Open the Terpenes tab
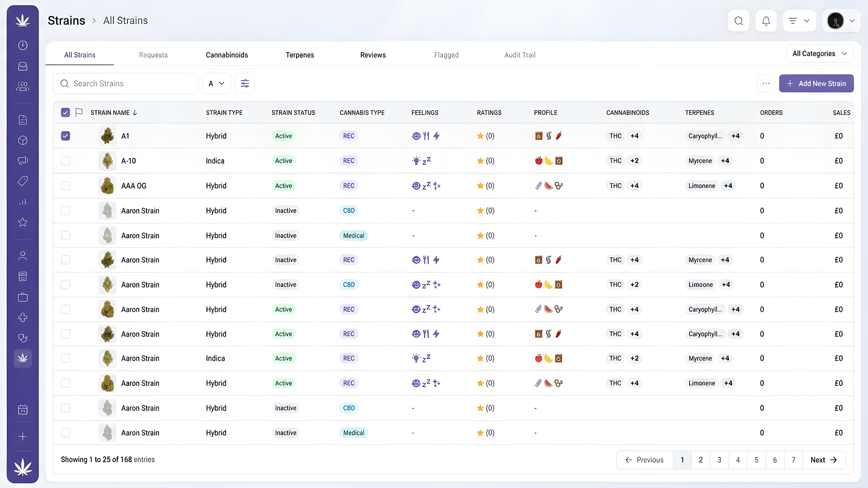This screenshot has height=488, width=868. click(300, 55)
